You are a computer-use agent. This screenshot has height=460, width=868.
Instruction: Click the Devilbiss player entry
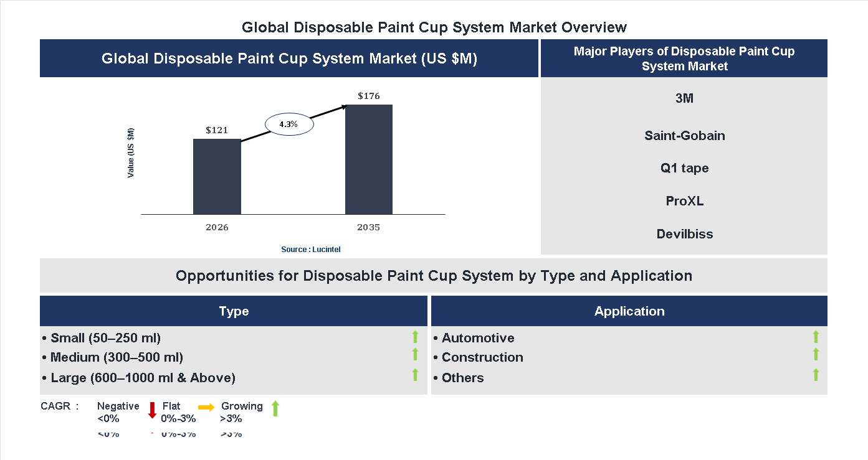pyautogui.click(x=684, y=234)
